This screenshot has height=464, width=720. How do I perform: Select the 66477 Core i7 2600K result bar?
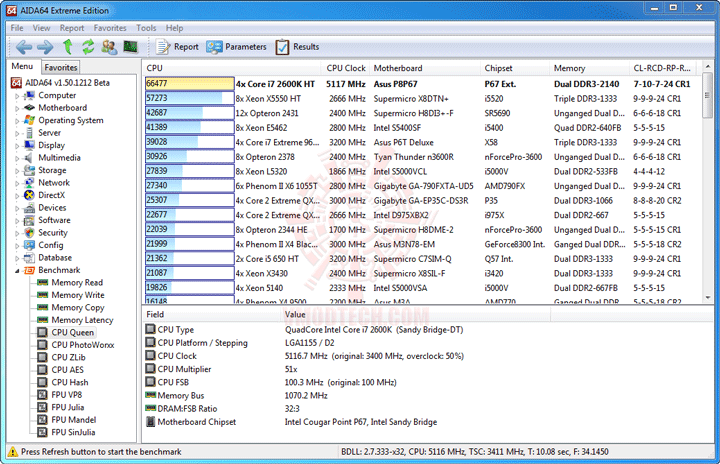click(189, 84)
